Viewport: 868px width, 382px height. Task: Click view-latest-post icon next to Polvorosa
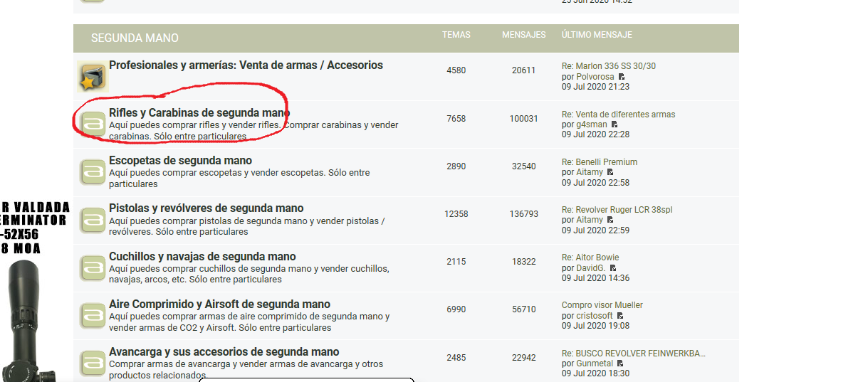click(622, 77)
